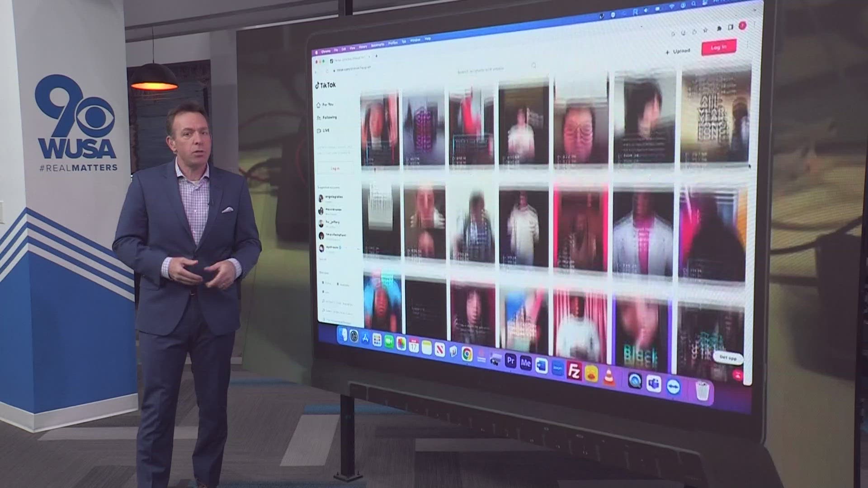Launch Adobe Premiere Pro from the dock

(x=510, y=360)
